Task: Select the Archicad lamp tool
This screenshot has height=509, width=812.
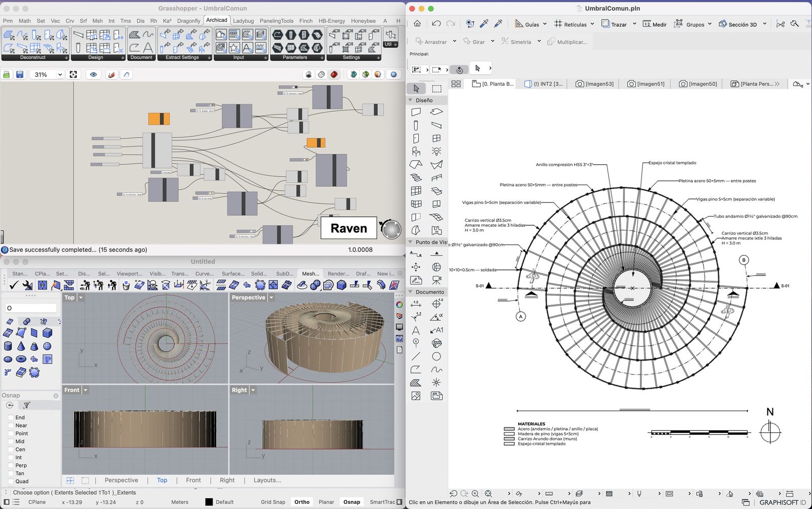Action: tap(436, 151)
